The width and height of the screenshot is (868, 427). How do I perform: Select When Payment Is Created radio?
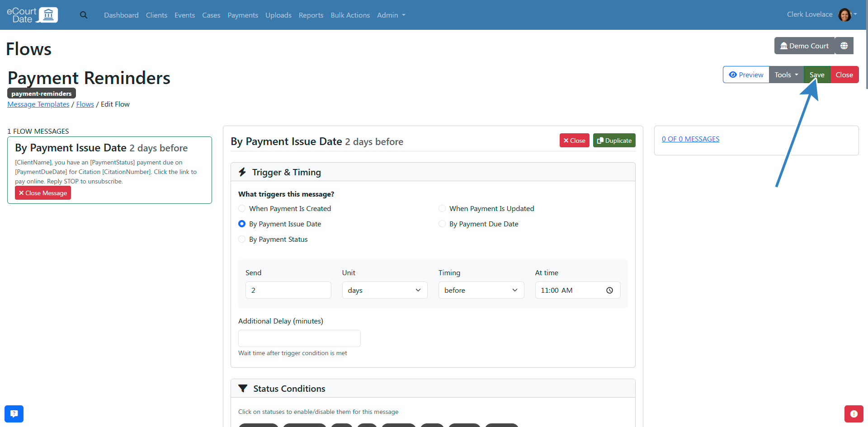[242, 208]
